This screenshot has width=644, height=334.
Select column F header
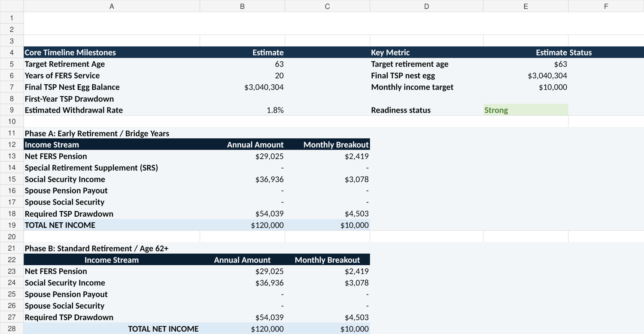(x=606, y=6)
